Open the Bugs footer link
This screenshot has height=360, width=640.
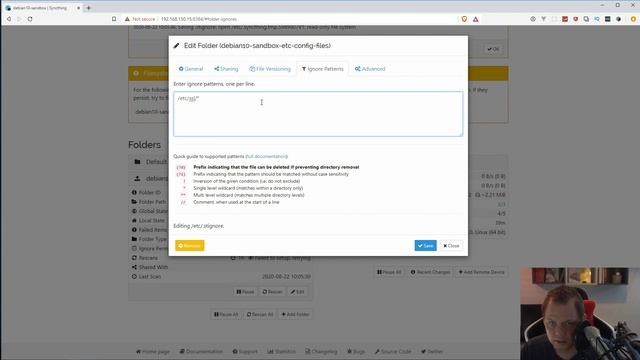tap(356, 351)
